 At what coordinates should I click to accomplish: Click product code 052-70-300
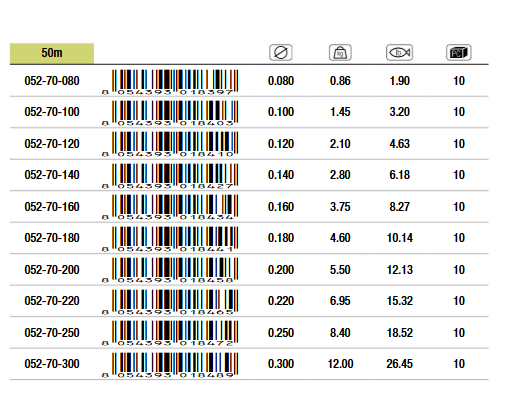(x=52, y=364)
